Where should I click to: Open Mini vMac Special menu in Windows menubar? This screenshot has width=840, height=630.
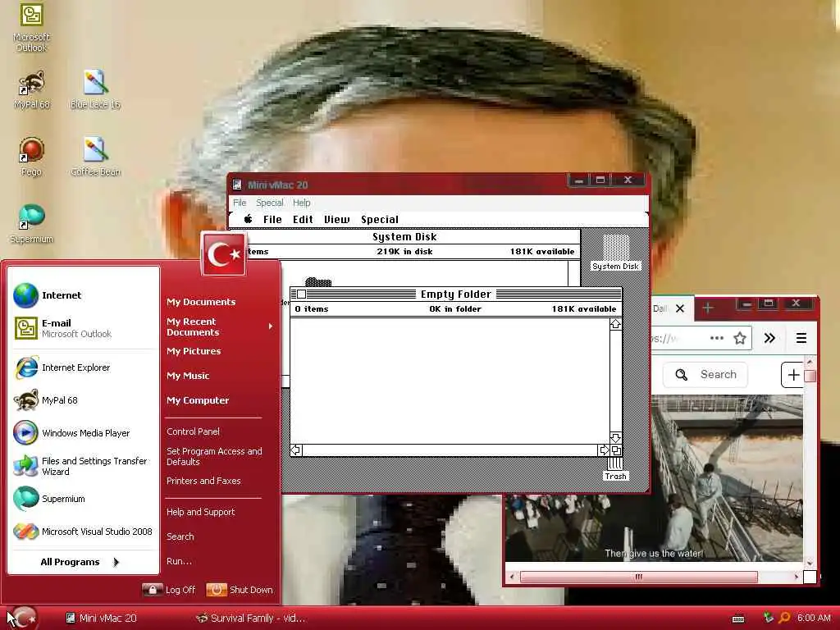pyautogui.click(x=269, y=203)
